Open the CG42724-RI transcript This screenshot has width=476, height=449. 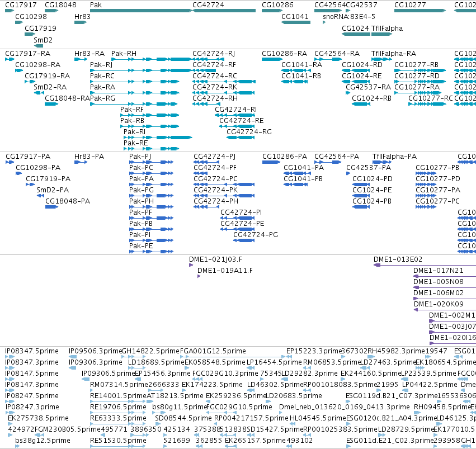[235, 115]
